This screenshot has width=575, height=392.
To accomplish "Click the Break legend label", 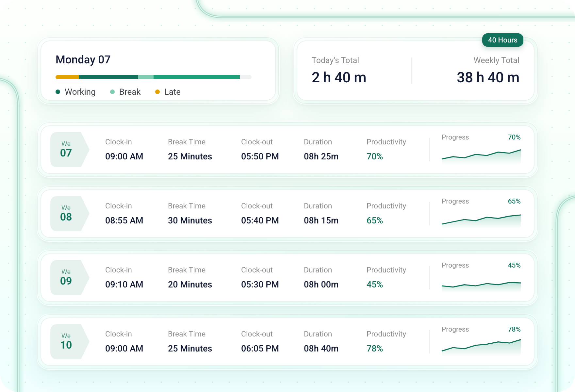I will pyautogui.click(x=130, y=92).
